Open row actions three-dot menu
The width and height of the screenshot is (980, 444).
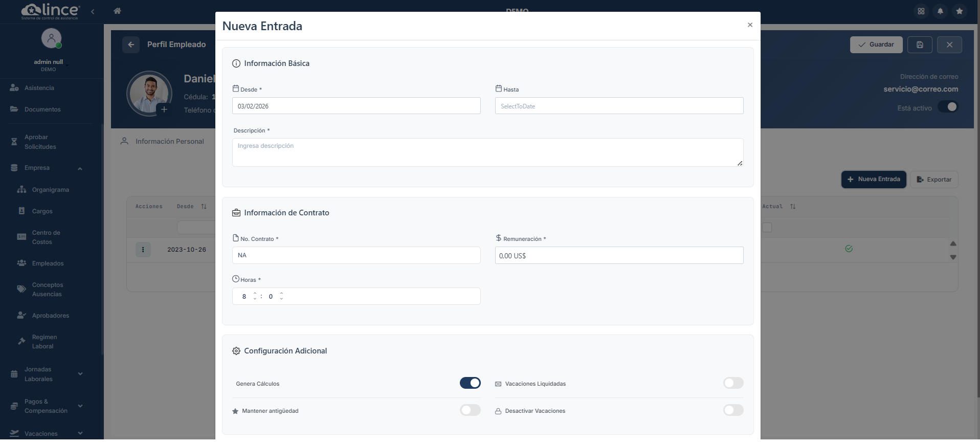pos(143,250)
